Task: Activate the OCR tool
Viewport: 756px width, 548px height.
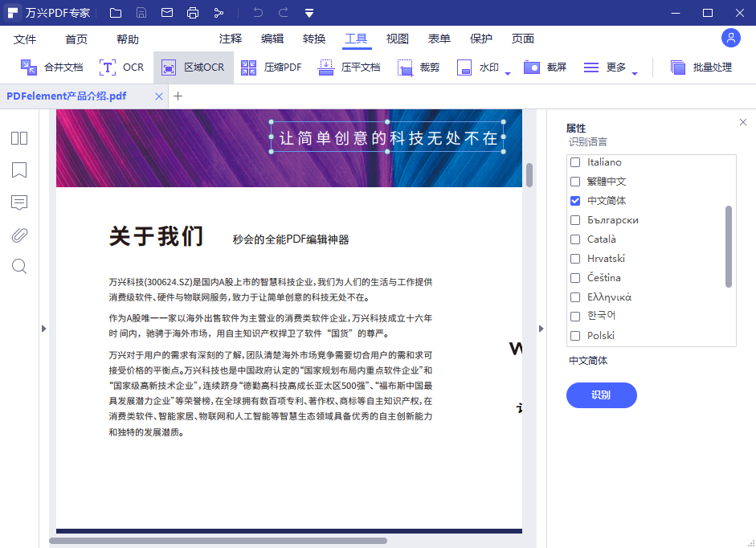Action: (x=122, y=67)
